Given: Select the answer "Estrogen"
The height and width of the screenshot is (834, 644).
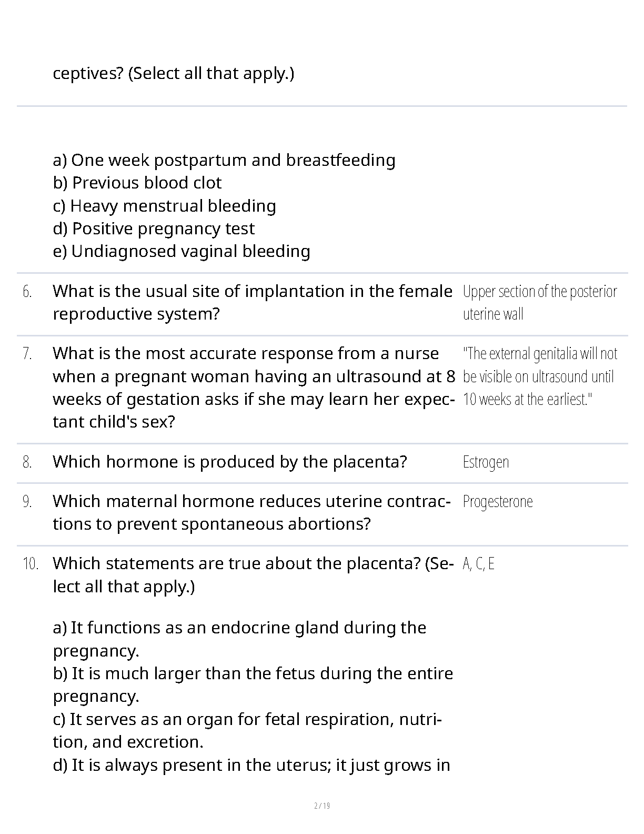Looking at the screenshot, I should point(486,462).
